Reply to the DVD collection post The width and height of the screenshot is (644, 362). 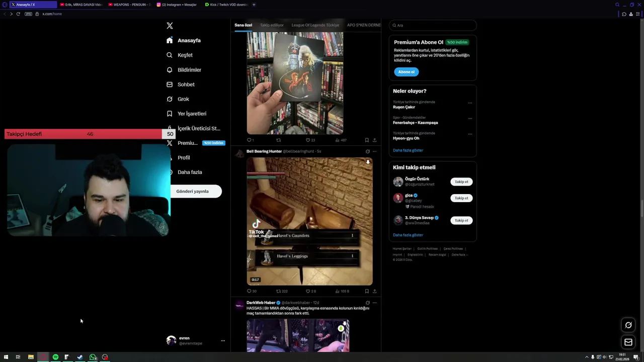pos(249,140)
